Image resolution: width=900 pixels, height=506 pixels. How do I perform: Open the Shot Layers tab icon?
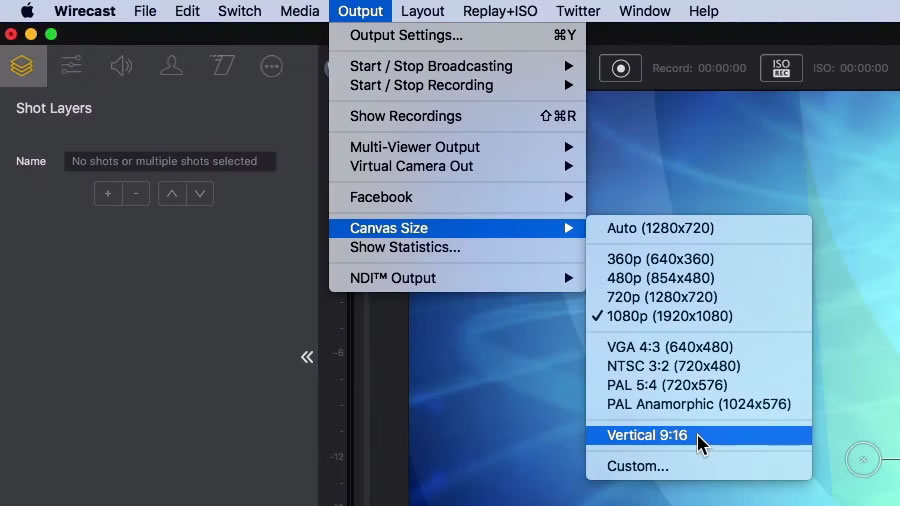[x=22, y=66]
